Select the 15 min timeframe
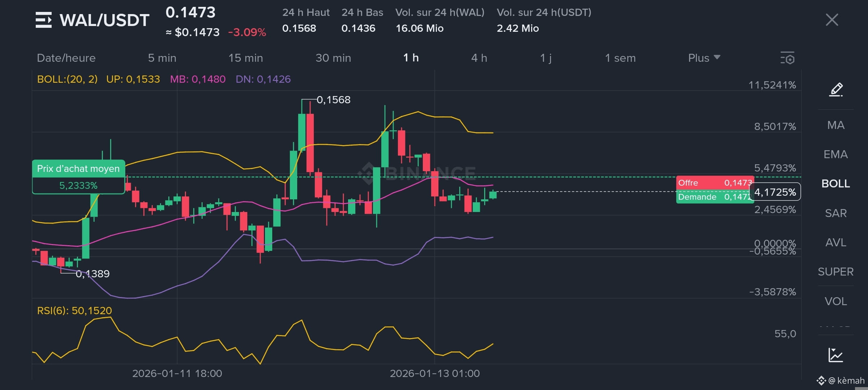868x390 pixels. 246,58
